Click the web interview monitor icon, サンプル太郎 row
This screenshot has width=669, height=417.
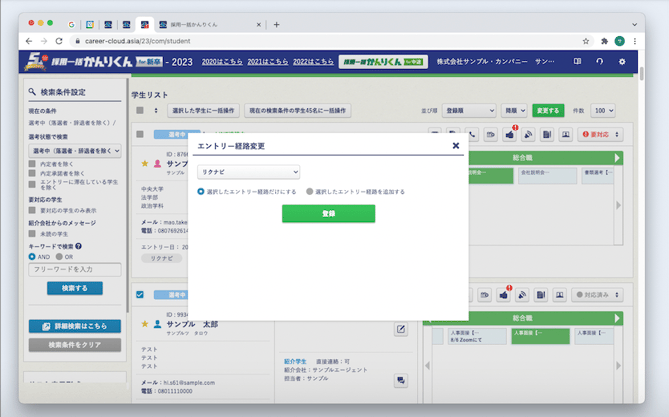point(560,295)
